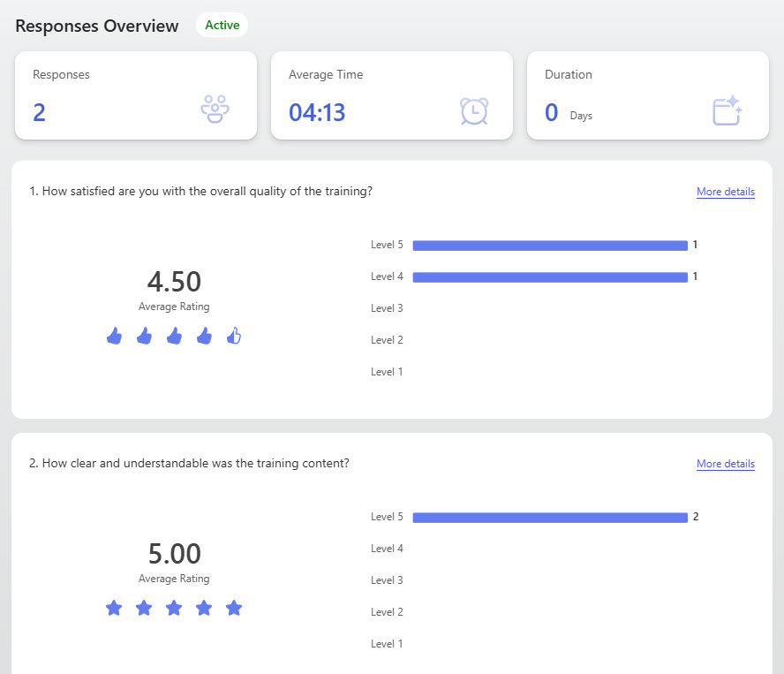
Task: Click the middle star of question 2 rating
Action: 174,608
